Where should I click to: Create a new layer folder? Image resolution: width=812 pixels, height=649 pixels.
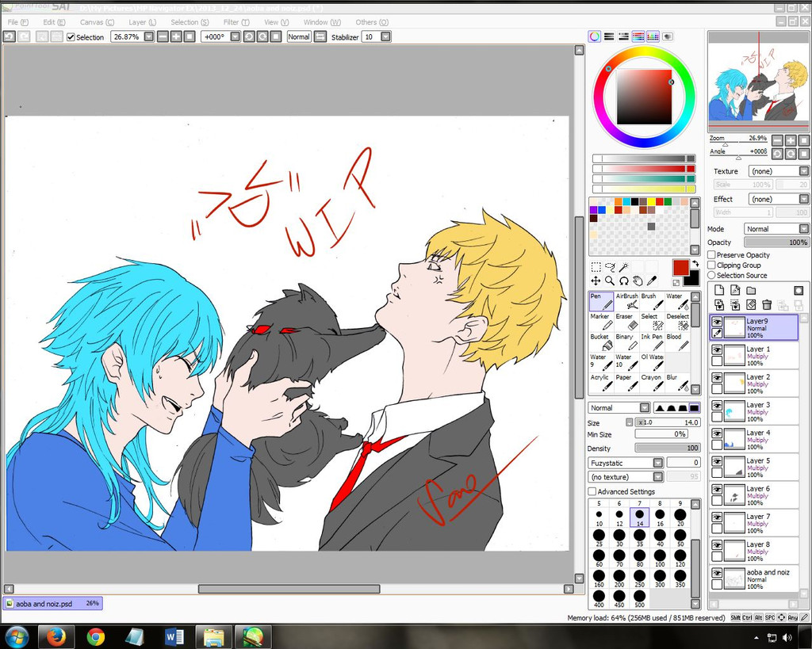pos(751,290)
